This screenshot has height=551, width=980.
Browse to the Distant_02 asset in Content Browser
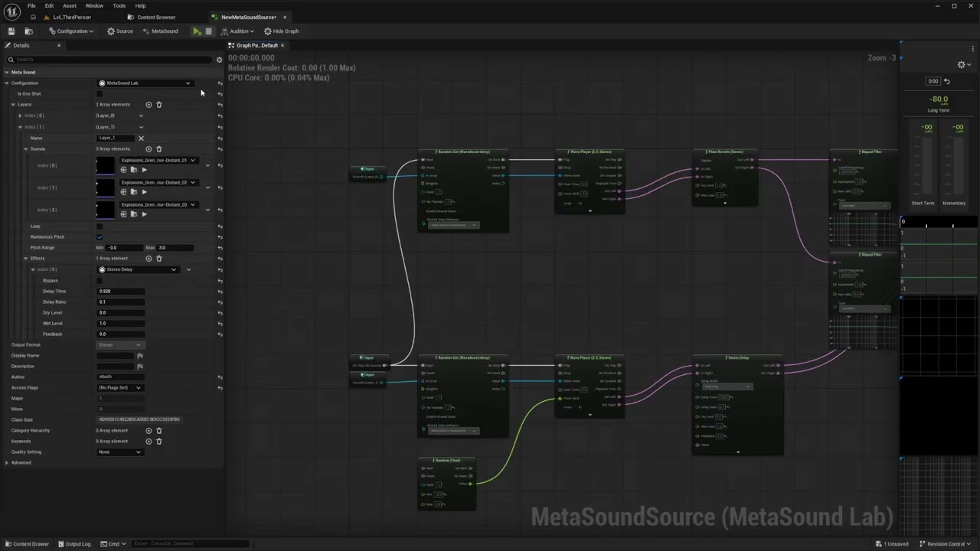pyautogui.click(x=133, y=192)
